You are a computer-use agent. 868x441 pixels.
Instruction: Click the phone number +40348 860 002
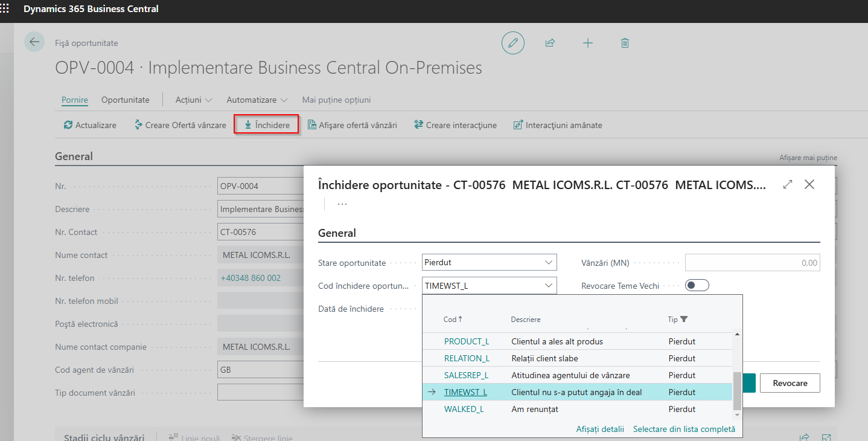(250, 278)
